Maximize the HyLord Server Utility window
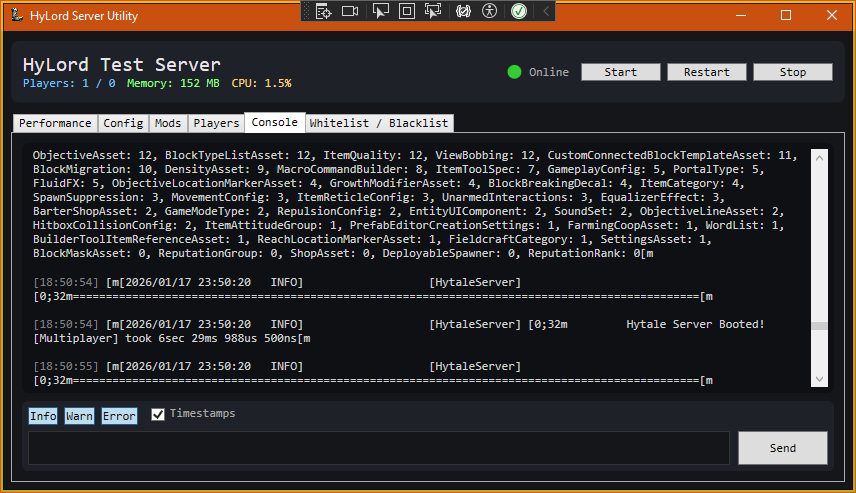856x493 pixels. click(786, 15)
